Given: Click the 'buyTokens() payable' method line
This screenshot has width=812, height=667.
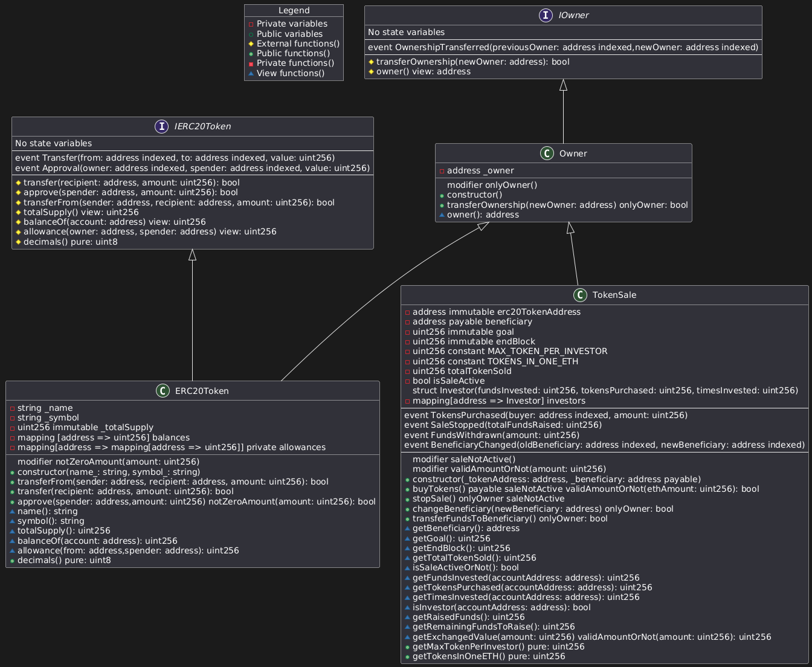Looking at the screenshot, I should pos(586,489).
